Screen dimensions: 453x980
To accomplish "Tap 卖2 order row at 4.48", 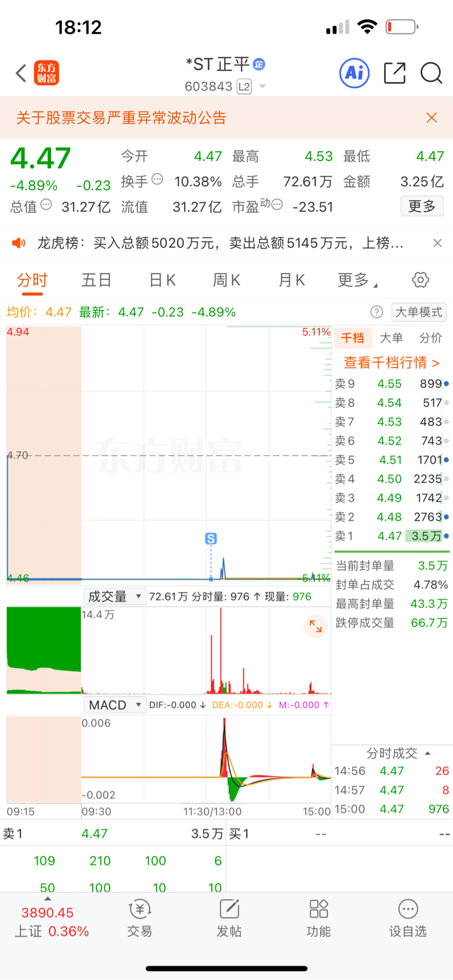I will click(392, 517).
